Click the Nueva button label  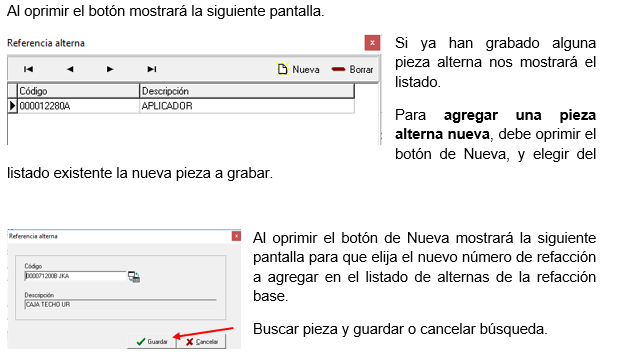point(306,70)
